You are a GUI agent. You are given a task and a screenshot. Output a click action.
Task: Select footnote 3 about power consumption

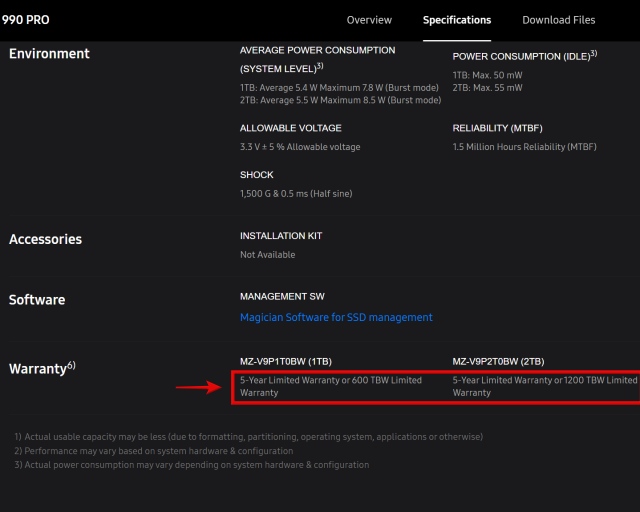[192, 465]
